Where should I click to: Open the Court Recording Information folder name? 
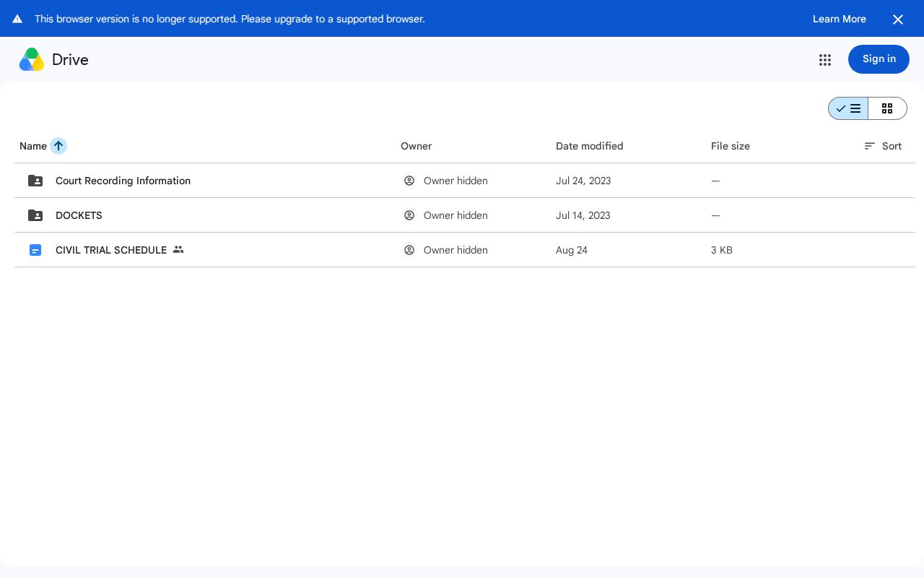(x=123, y=181)
